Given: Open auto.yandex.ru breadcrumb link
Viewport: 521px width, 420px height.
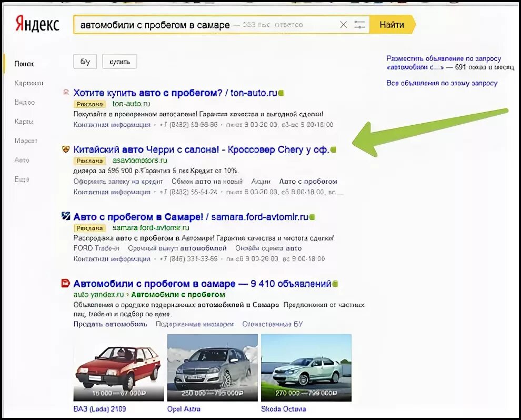Looking at the screenshot, I should tap(98, 295).
